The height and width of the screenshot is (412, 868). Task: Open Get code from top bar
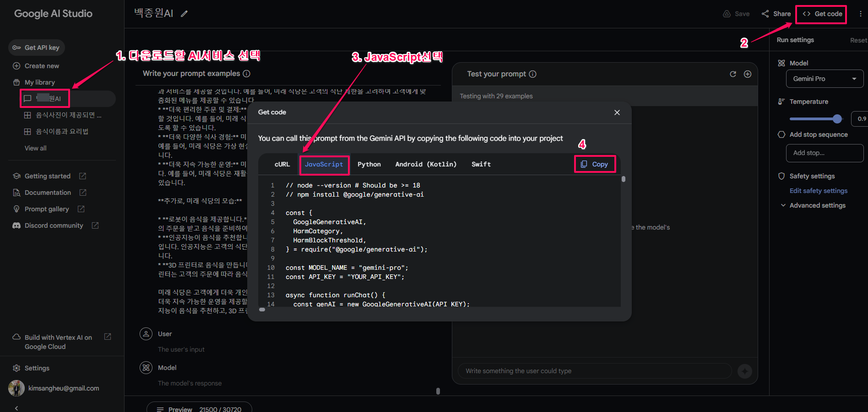822,14
